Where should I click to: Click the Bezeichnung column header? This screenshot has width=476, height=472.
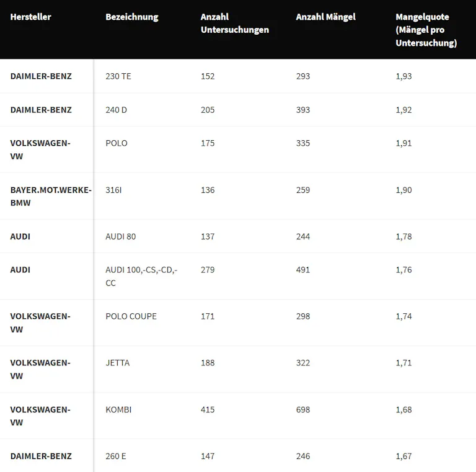coord(131,17)
